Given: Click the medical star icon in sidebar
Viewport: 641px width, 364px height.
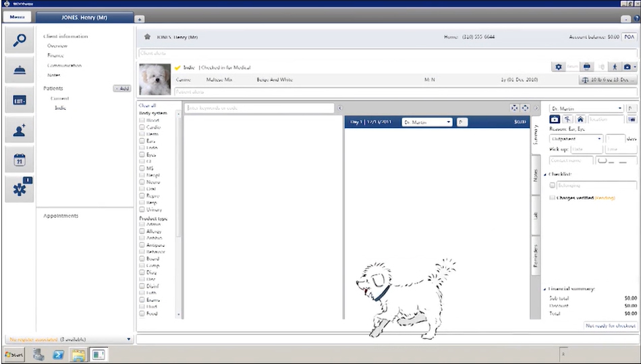Looking at the screenshot, I should tap(19, 189).
